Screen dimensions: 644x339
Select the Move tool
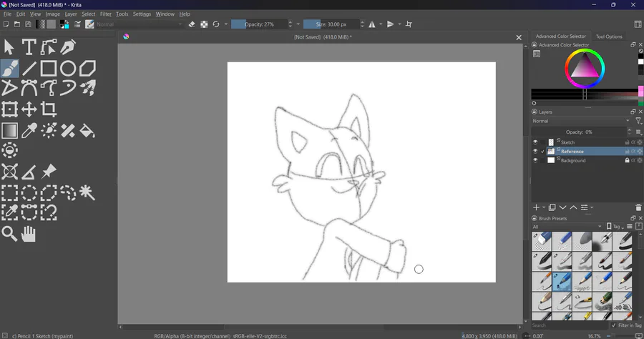(x=29, y=109)
